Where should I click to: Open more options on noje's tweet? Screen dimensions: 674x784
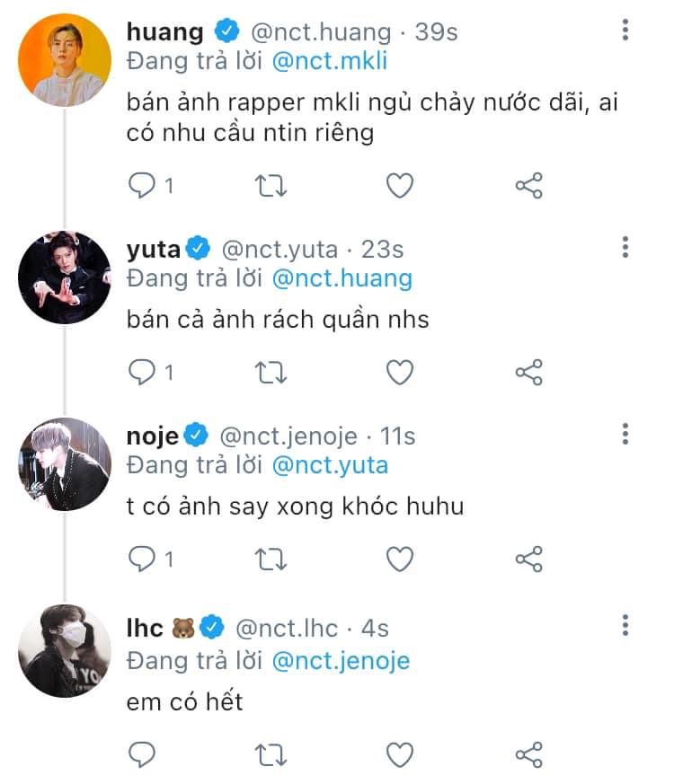pos(625,435)
